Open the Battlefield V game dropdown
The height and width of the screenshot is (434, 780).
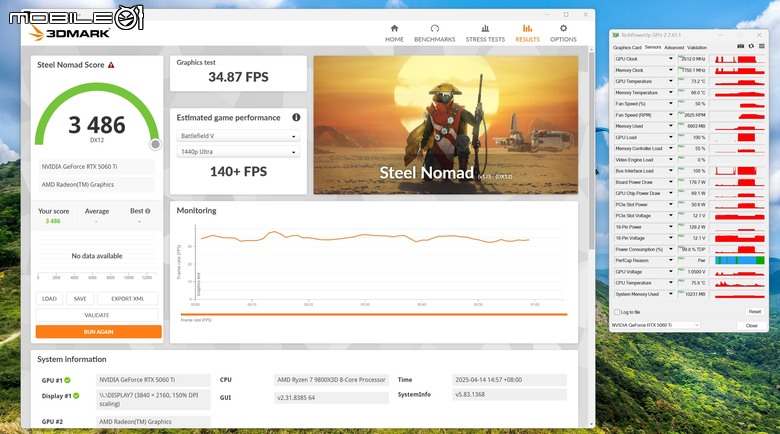pyautogui.click(x=238, y=136)
